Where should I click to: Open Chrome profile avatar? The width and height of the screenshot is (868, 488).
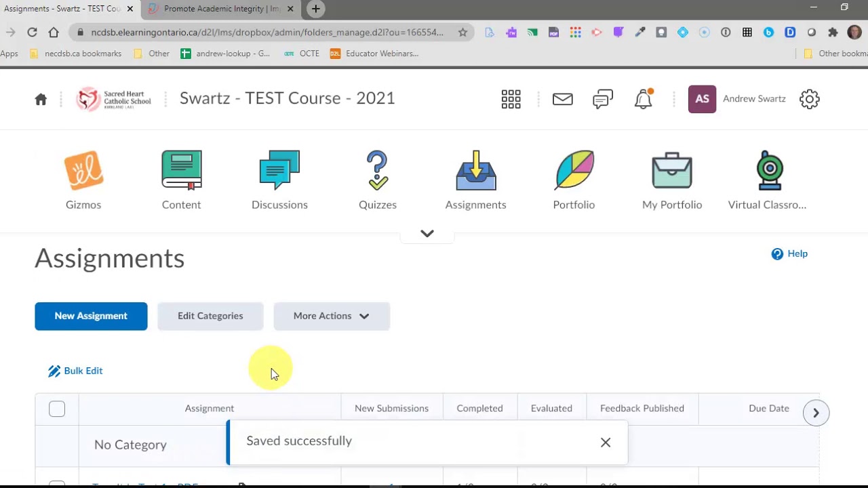854,32
